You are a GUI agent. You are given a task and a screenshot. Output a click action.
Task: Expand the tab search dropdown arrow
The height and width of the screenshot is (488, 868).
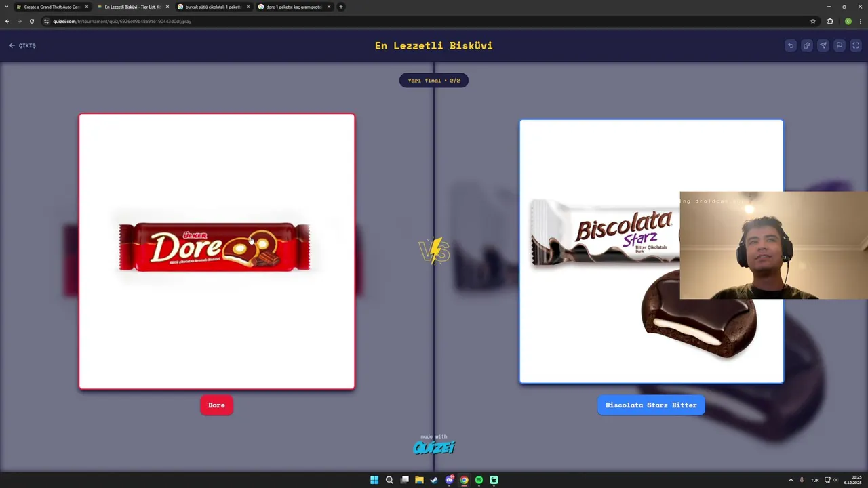coord(6,7)
